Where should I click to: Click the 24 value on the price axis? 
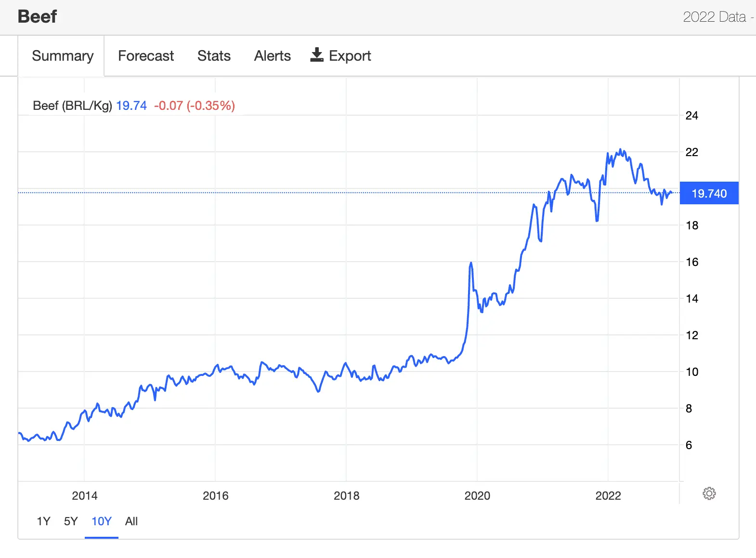point(691,116)
